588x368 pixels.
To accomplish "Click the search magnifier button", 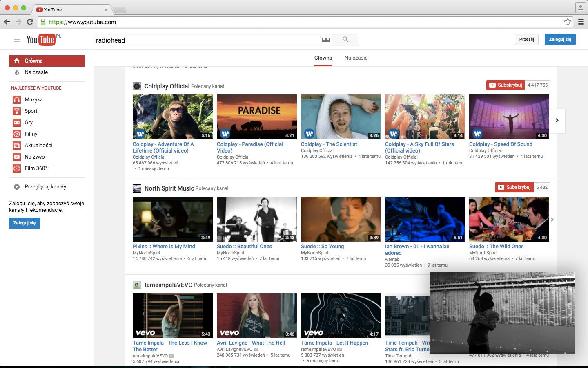I will (345, 40).
